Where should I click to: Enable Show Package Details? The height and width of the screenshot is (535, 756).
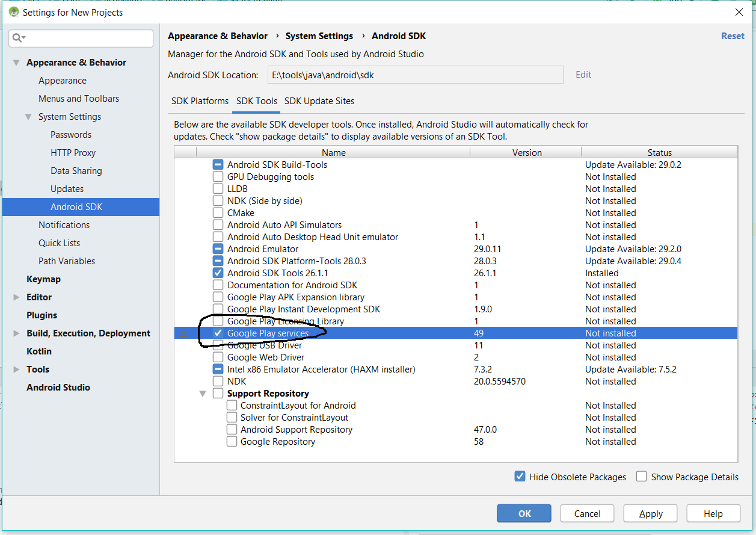point(642,476)
